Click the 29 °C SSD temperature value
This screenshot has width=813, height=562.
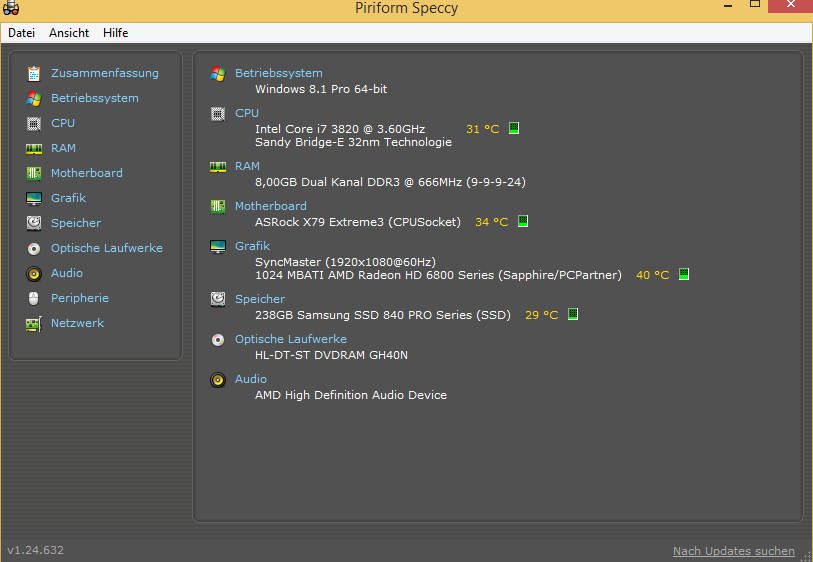pyautogui.click(x=542, y=315)
